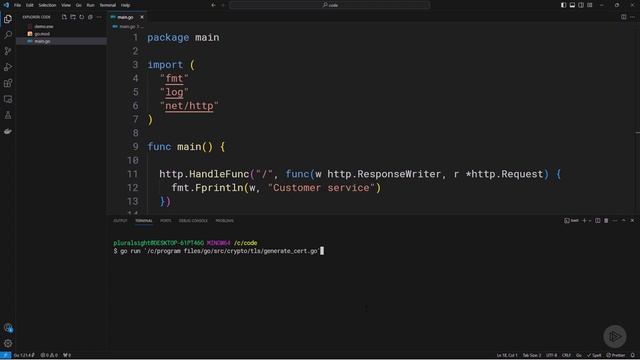The width and height of the screenshot is (640, 360).
Task: Open the Source Control view
Action: (x=8, y=51)
